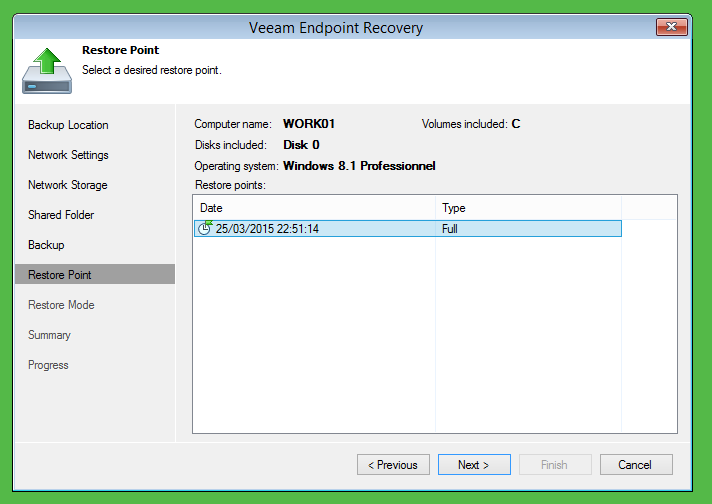Image resolution: width=712 pixels, height=504 pixels.
Task: Click the Progress step
Action: pos(48,365)
